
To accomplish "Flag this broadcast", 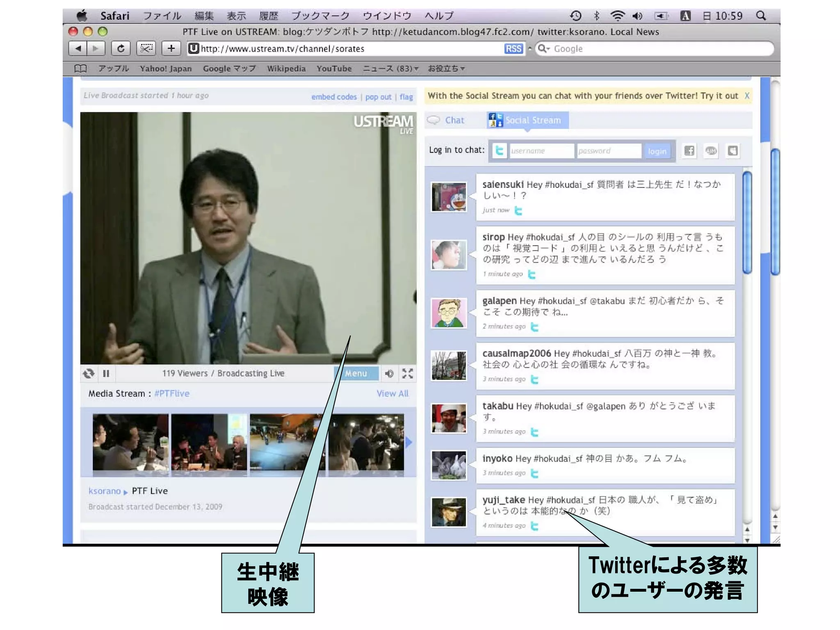I will (406, 97).
